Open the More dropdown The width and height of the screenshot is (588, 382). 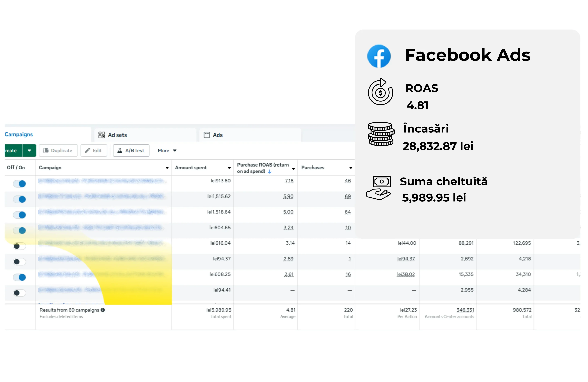[167, 151]
